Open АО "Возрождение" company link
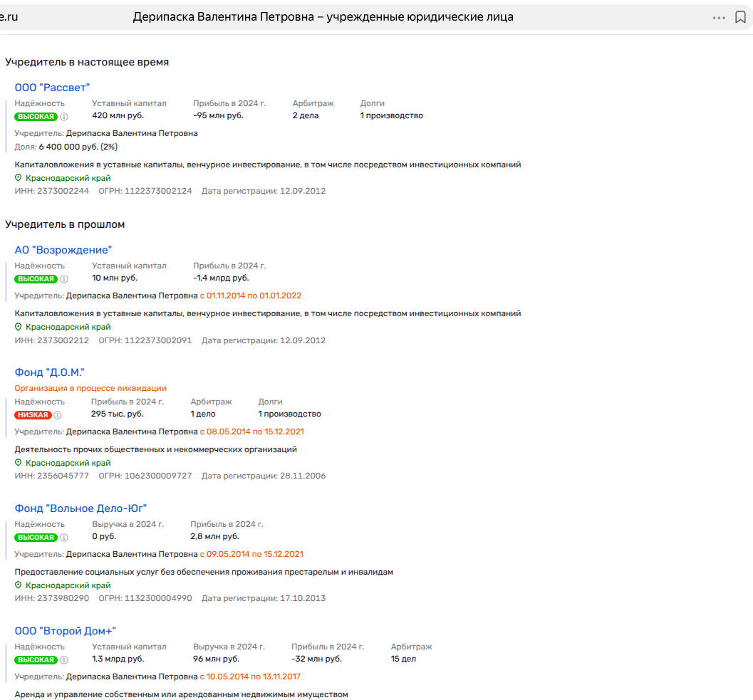The height and width of the screenshot is (700, 753). tap(63, 250)
